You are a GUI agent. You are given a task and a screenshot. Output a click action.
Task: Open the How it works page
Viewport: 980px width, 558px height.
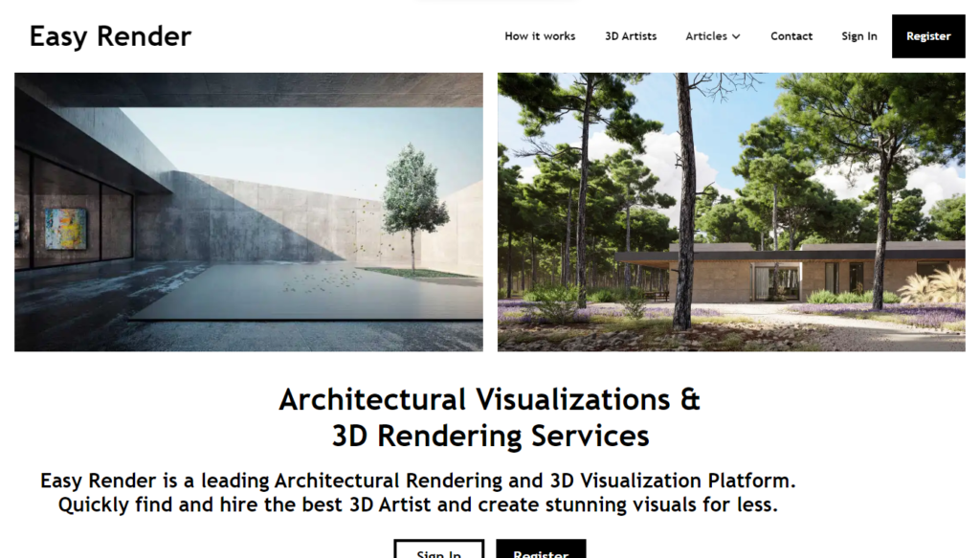point(540,35)
